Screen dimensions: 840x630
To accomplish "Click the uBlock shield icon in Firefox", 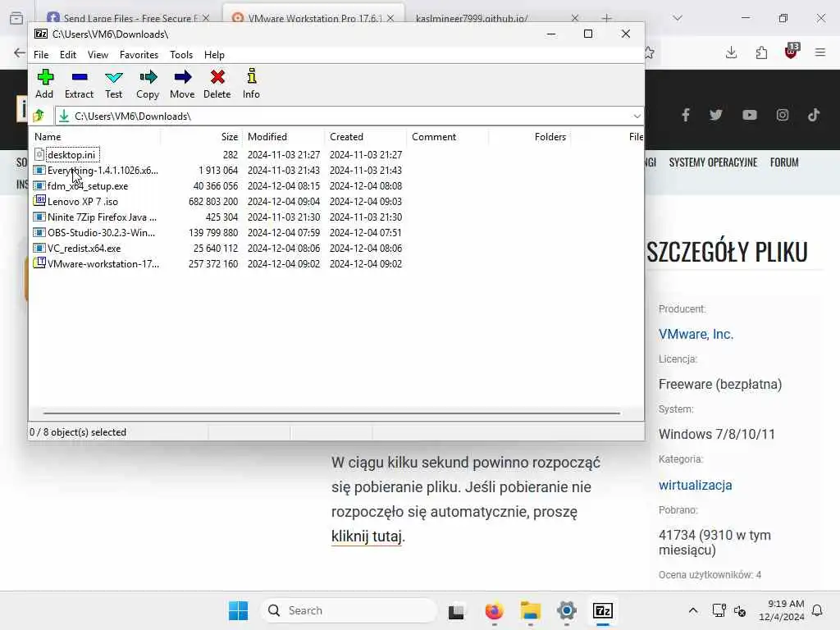I will pos(792,52).
